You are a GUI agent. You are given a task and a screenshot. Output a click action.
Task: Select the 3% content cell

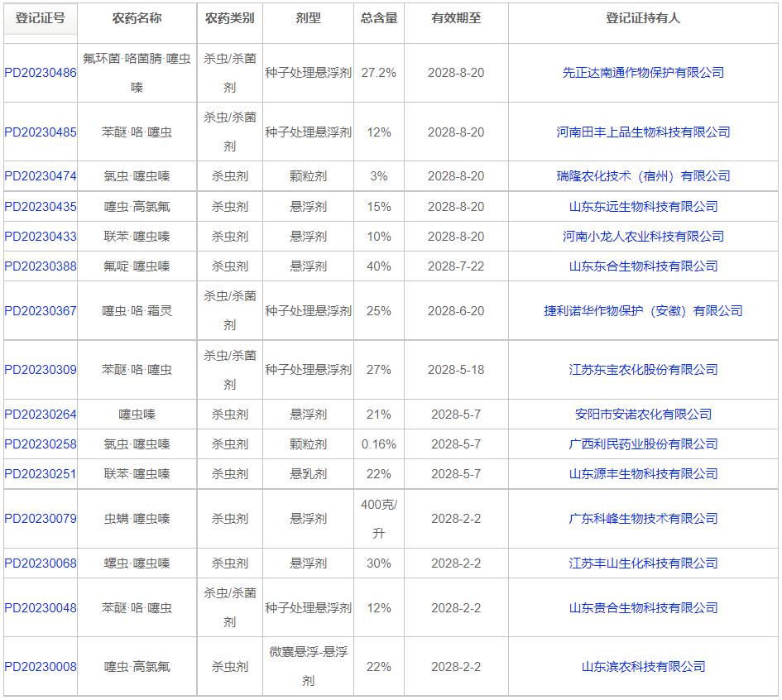click(379, 176)
